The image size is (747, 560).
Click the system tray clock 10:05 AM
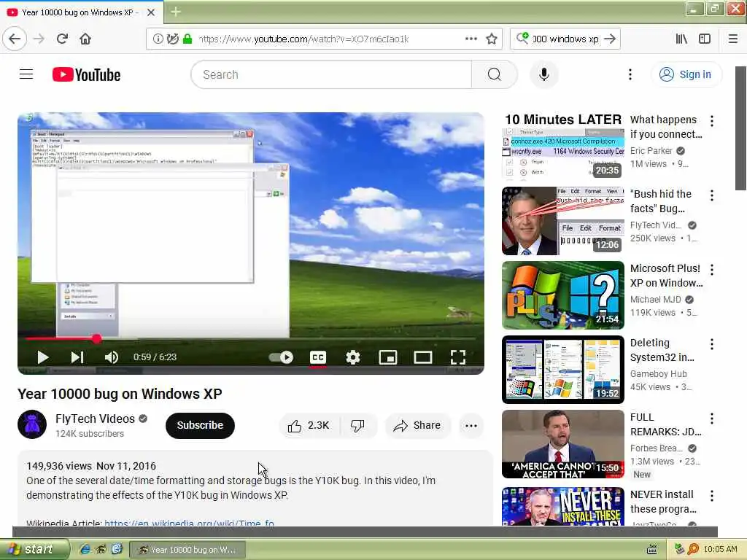(720, 549)
